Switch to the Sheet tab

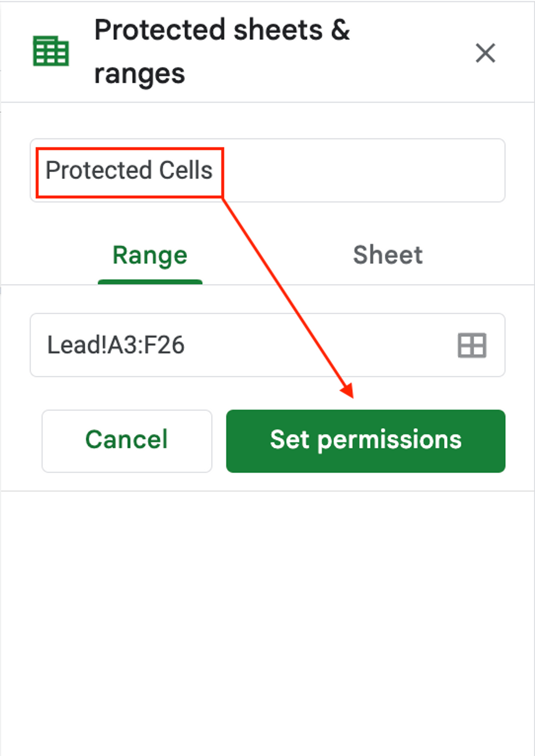point(387,255)
